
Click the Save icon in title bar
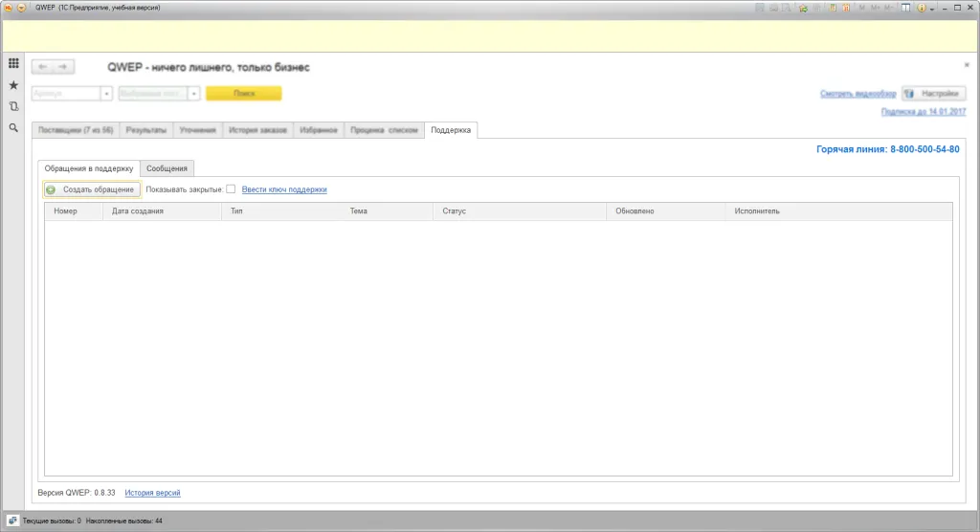[759, 8]
